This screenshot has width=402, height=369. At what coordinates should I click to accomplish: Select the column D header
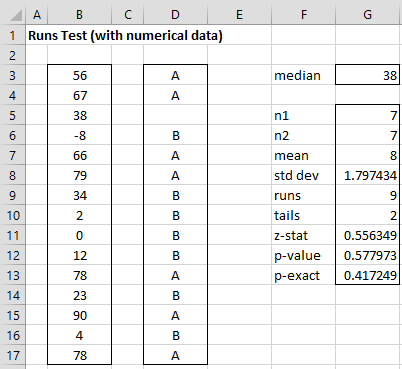[175, 15]
